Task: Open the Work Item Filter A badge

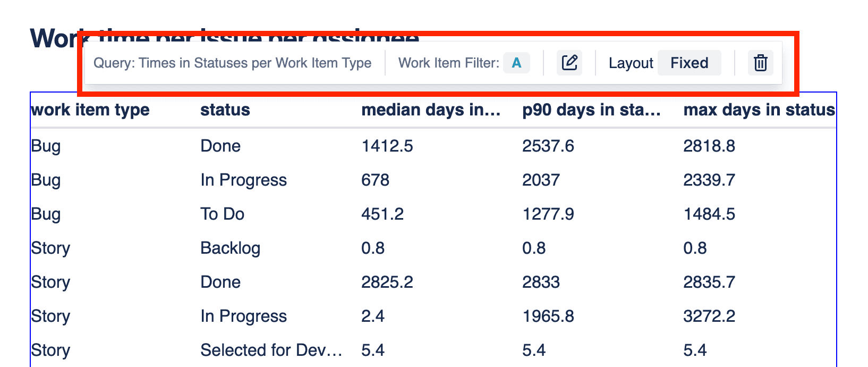Action: click(x=516, y=63)
